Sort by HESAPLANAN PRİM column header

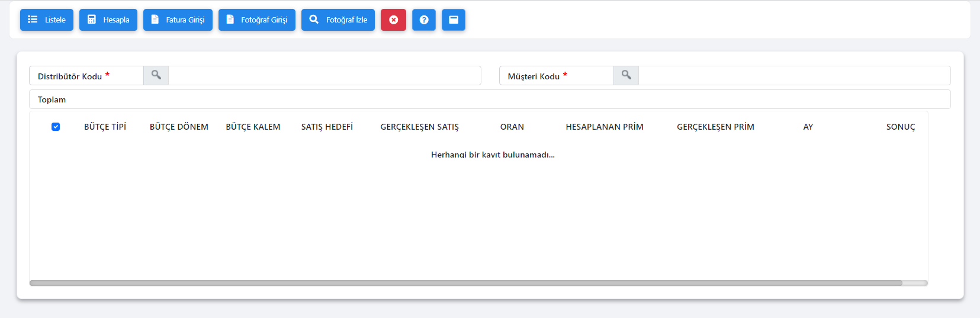[x=604, y=127]
